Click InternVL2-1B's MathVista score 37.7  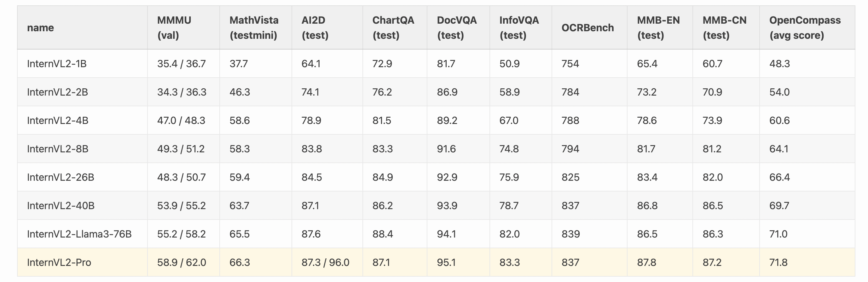click(239, 64)
